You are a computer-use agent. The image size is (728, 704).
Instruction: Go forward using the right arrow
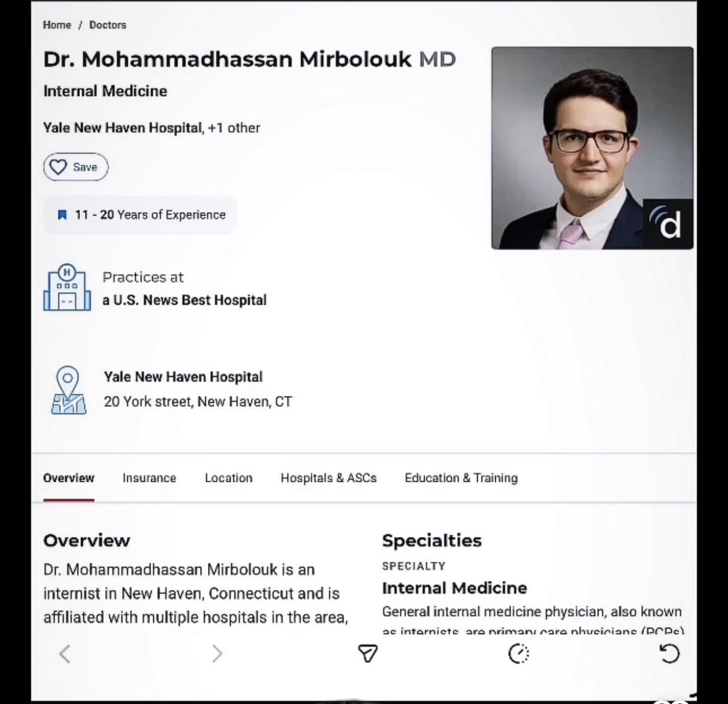(x=217, y=654)
